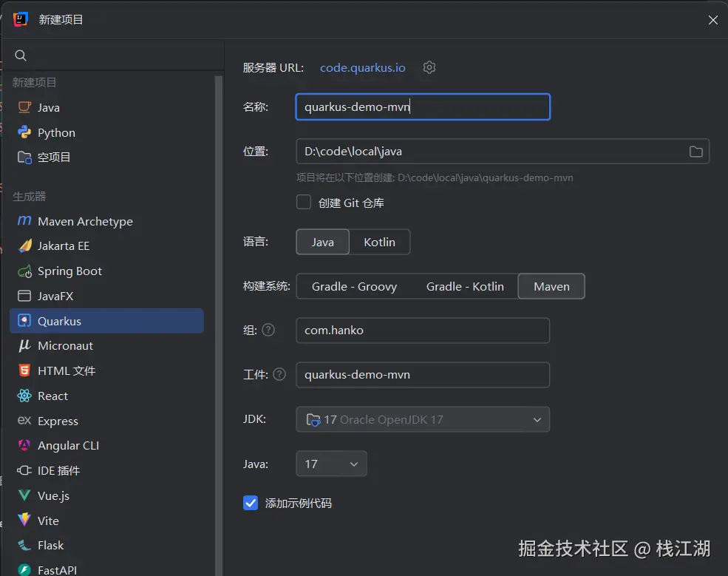
Task: Enable the 创建 Git 仓库 checkbox
Action: pos(304,202)
